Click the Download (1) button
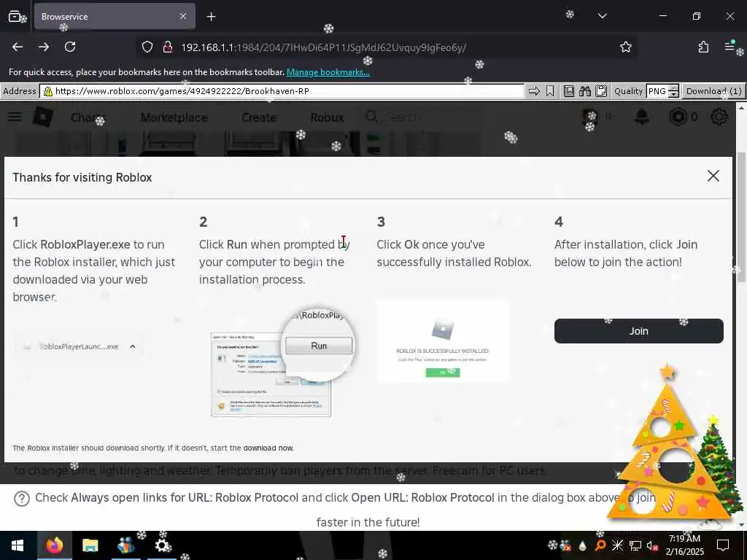Image resolution: width=747 pixels, height=560 pixels. point(713,91)
